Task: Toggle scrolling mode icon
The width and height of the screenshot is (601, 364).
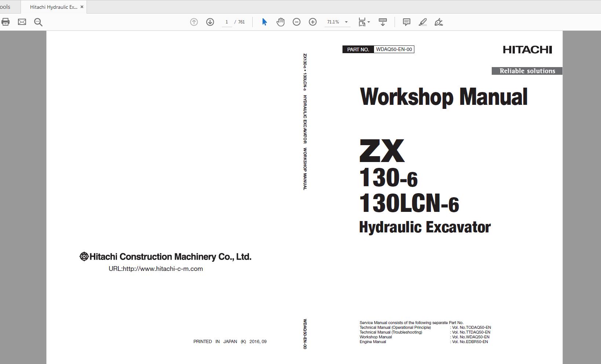Action: [383, 22]
